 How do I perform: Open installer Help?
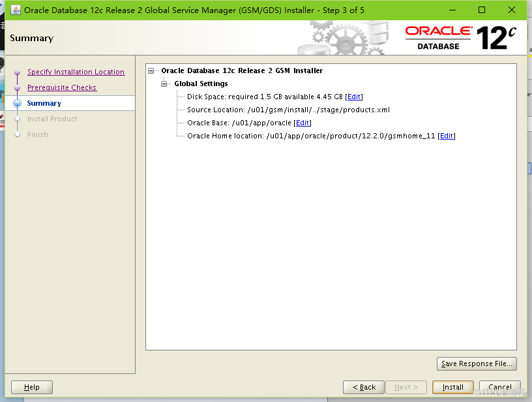tap(32, 387)
